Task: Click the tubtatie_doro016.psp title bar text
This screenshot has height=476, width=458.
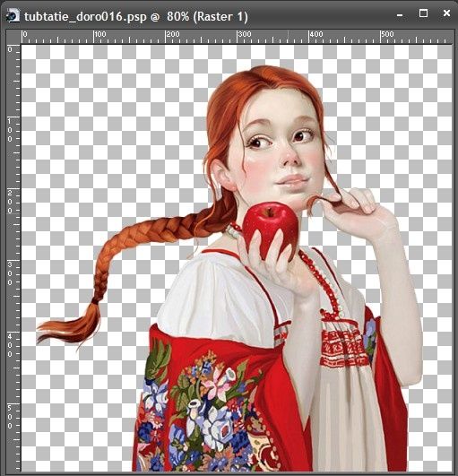Action: pyautogui.click(x=136, y=16)
